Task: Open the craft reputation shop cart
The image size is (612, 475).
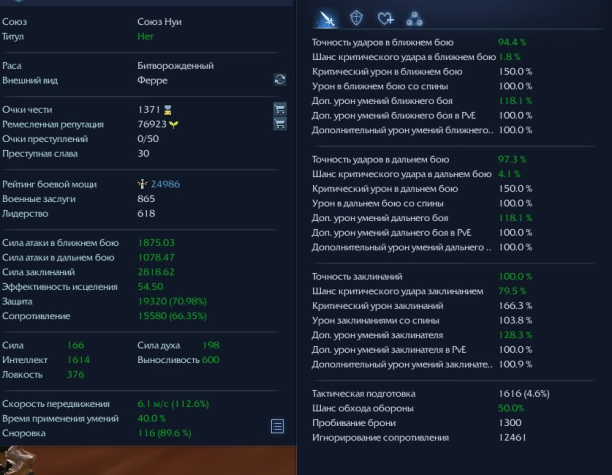Action: 279,124
